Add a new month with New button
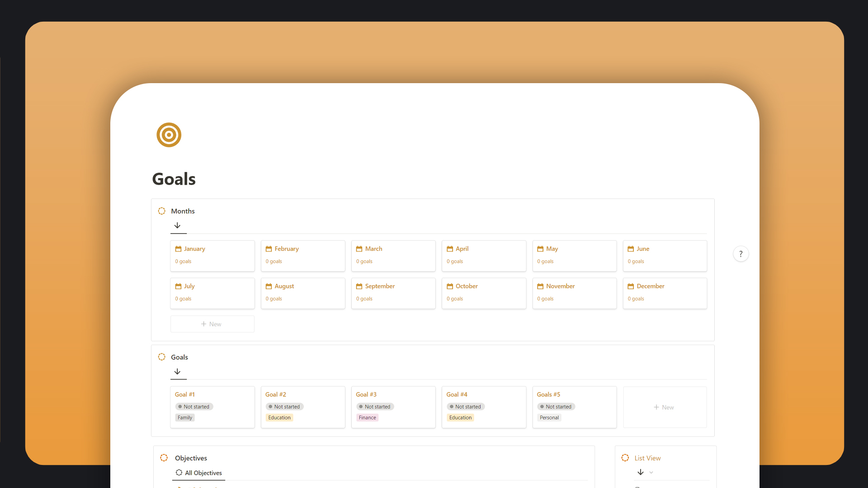Image resolution: width=868 pixels, height=488 pixels. click(212, 324)
